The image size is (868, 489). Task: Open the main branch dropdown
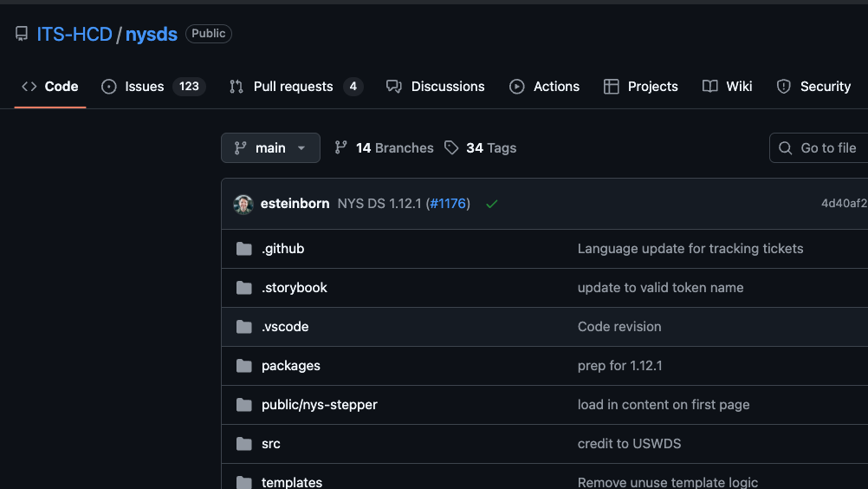pyautogui.click(x=270, y=148)
